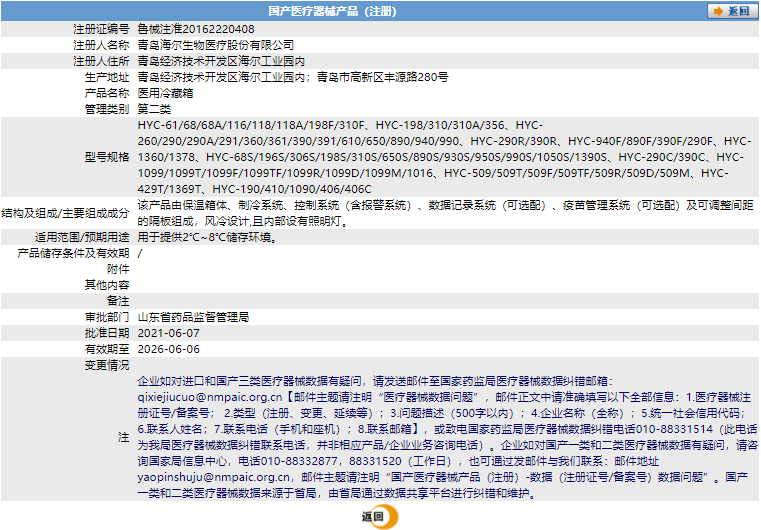Click management class value 第二类
The height and width of the screenshot is (530, 761).
pyautogui.click(x=154, y=109)
